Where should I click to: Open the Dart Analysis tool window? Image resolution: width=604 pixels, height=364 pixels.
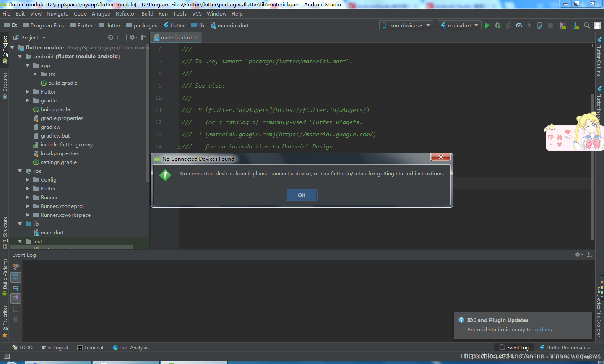point(130,348)
